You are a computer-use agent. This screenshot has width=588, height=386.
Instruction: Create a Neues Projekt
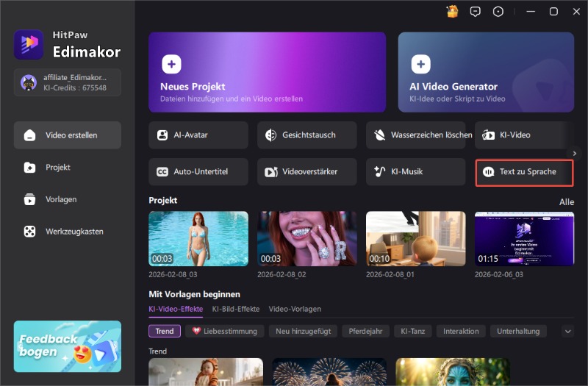(267, 71)
